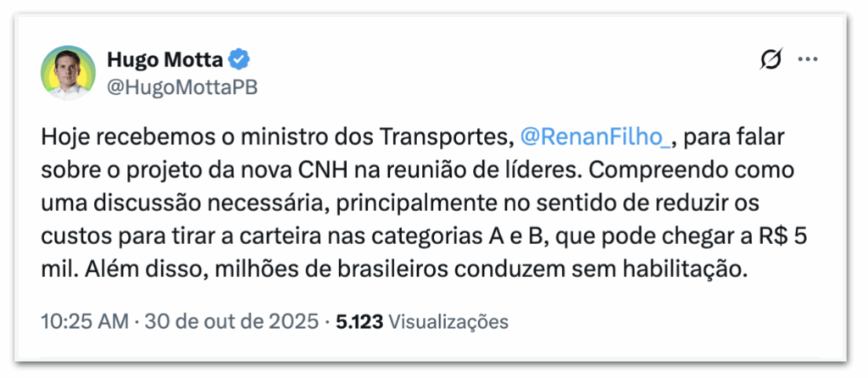The height and width of the screenshot is (378, 868).
Task: Click the 5.123 view count number
Action: (x=360, y=322)
